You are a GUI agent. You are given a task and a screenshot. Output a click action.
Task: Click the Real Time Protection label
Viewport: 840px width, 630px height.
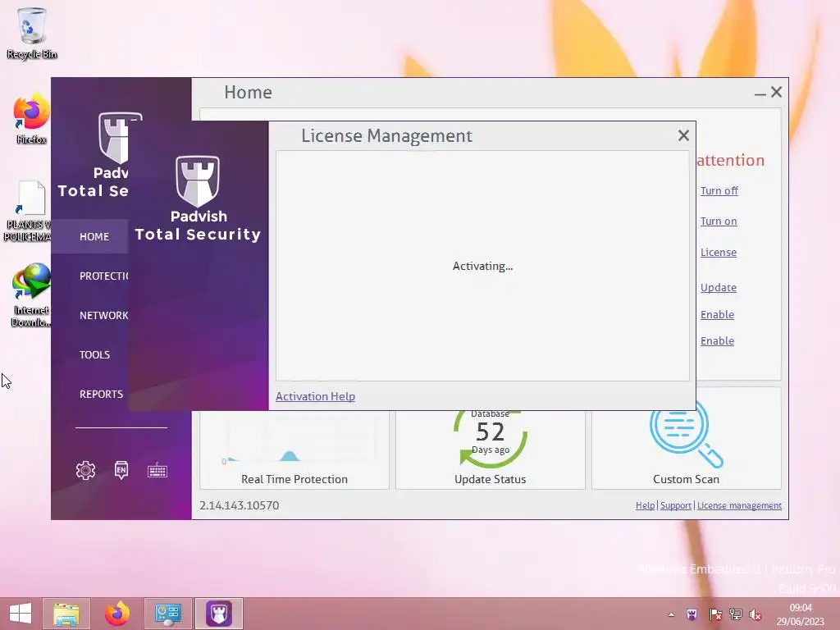click(x=294, y=479)
